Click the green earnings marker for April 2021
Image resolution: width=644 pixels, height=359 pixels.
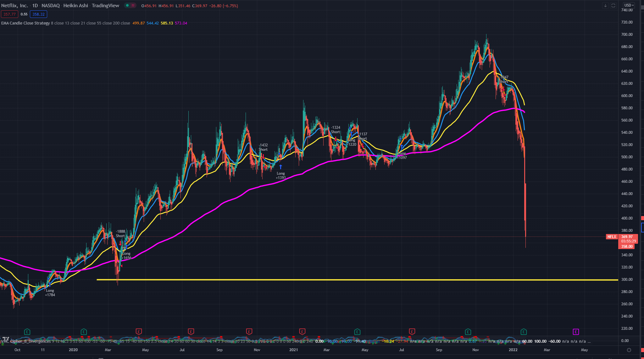[357, 332]
